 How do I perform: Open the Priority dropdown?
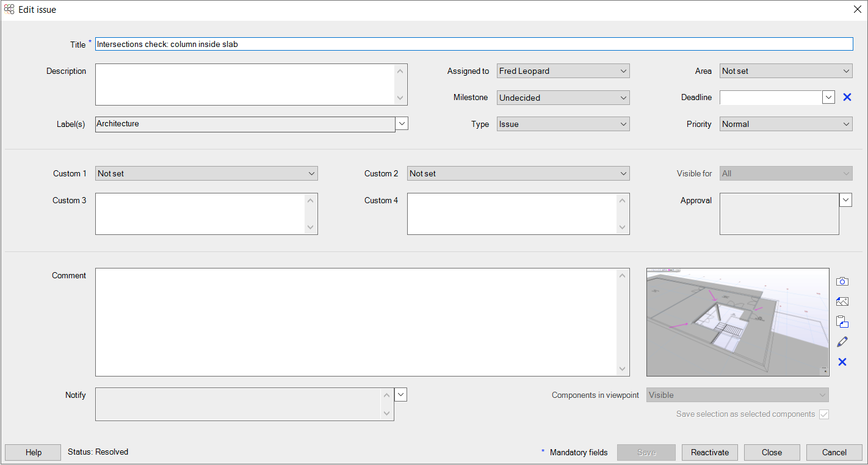click(786, 124)
